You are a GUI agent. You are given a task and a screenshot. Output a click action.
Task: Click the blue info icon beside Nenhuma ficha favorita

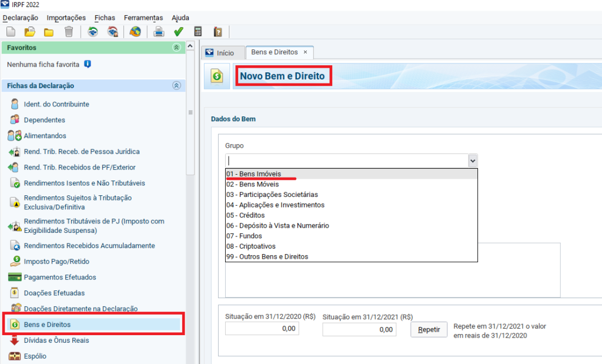tap(88, 64)
